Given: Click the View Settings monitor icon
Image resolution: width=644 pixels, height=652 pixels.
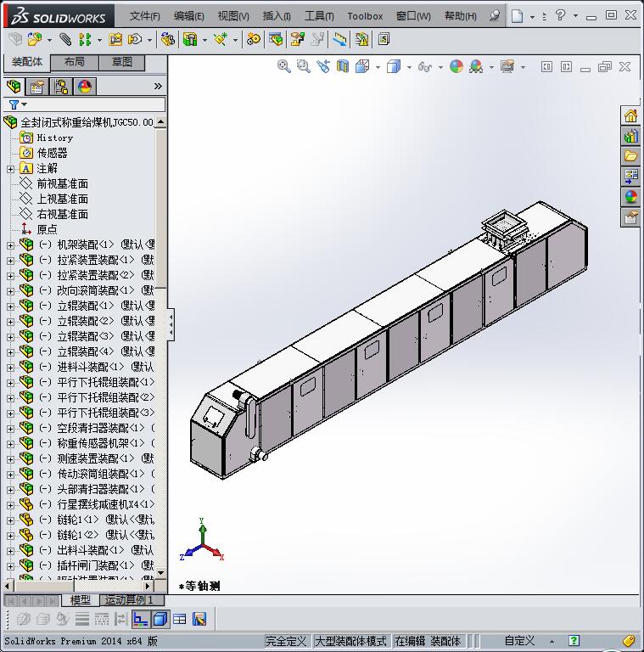Looking at the screenshot, I should (507, 66).
